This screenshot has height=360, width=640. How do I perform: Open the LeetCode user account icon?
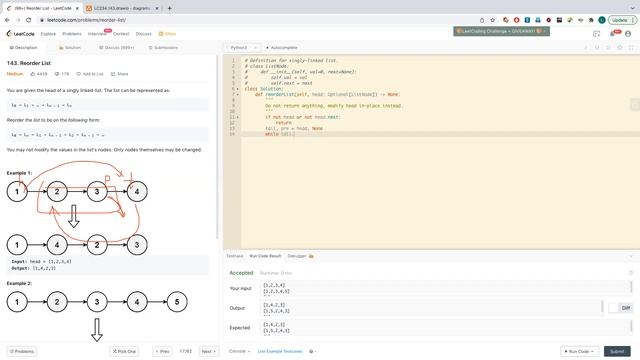click(x=628, y=34)
